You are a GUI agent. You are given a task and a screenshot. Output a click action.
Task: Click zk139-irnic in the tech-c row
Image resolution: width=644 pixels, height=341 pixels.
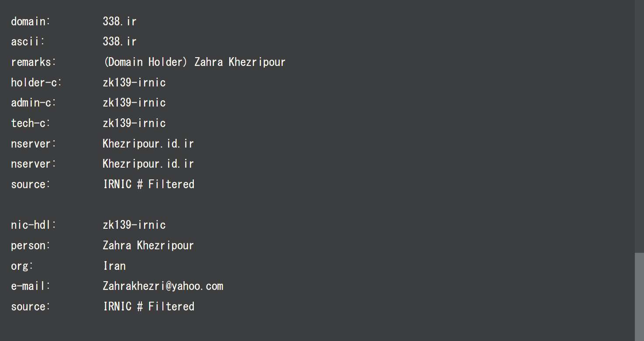[134, 123]
